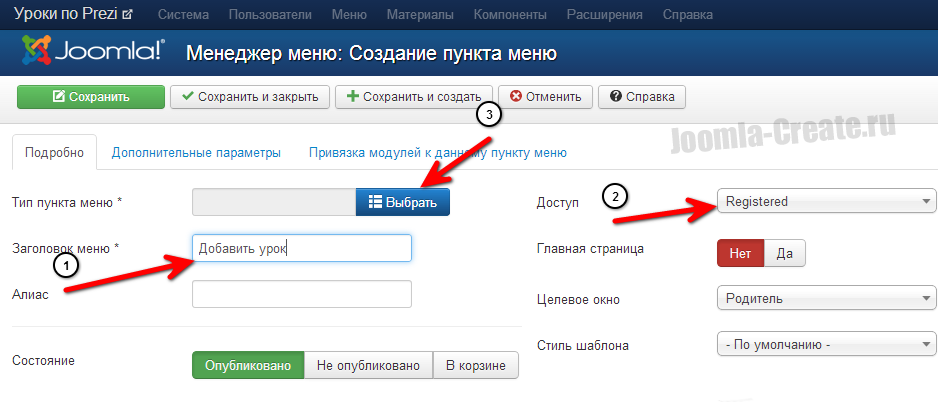This screenshot has width=938, height=402.
Task: Switch to Дополнительные параметры tab
Action: pos(196,153)
